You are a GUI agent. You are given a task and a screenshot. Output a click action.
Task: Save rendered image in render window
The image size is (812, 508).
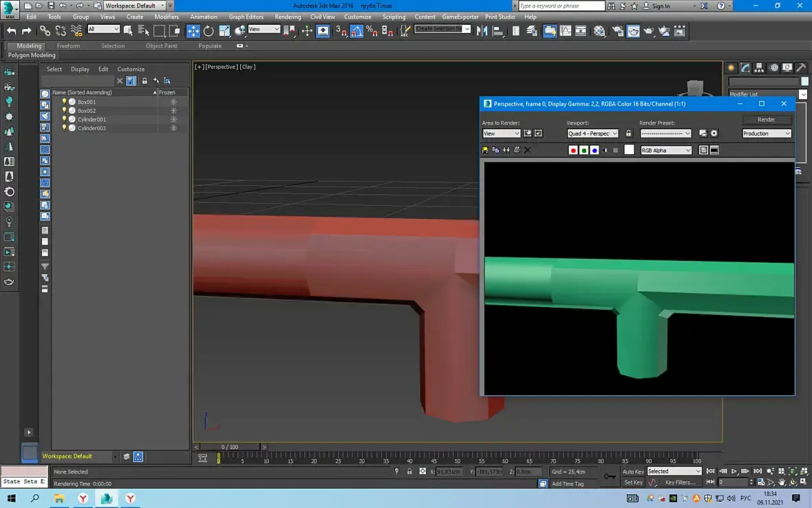click(x=485, y=150)
